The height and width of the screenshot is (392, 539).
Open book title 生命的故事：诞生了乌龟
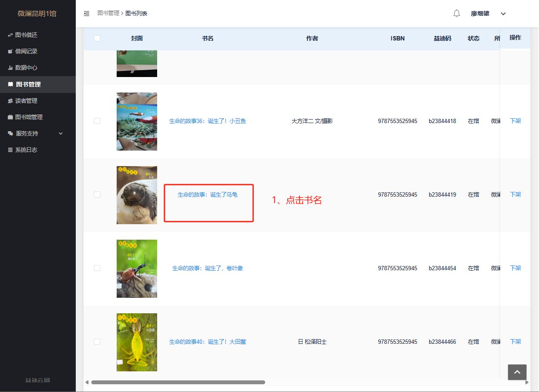tap(208, 194)
